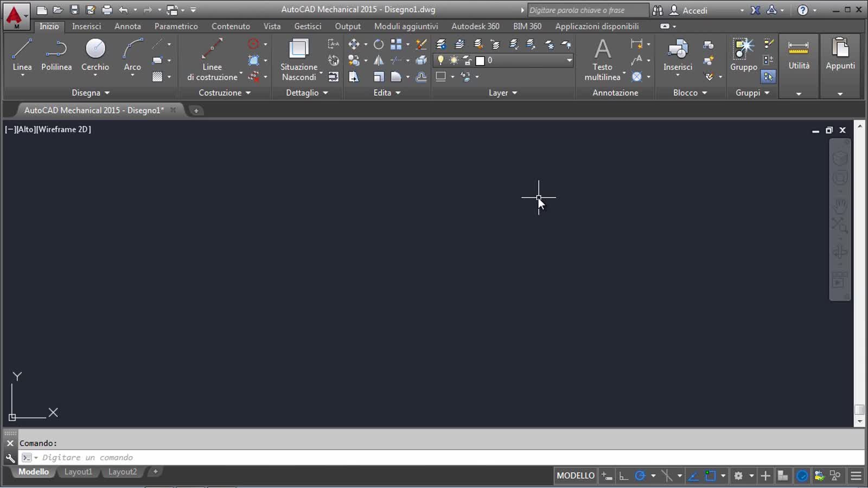Click the Autodesk Exchange X icon
This screenshot has height=488, width=868.
[755, 10]
